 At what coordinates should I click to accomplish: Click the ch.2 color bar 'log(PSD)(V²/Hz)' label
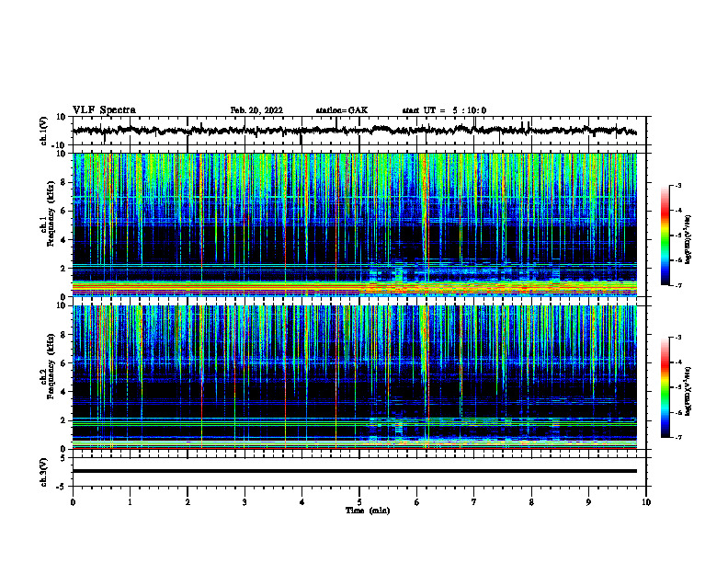coord(688,391)
